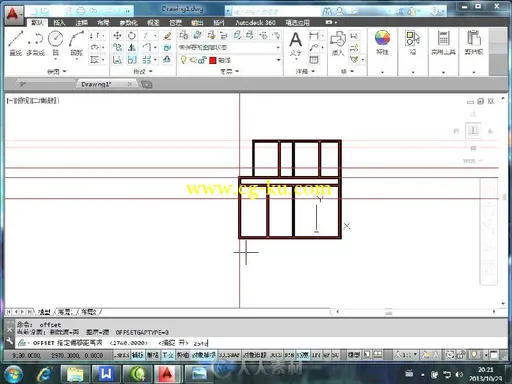The width and height of the screenshot is (512, 384).
Task: Open the current layer dropdown list
Action: click(229, 60)
